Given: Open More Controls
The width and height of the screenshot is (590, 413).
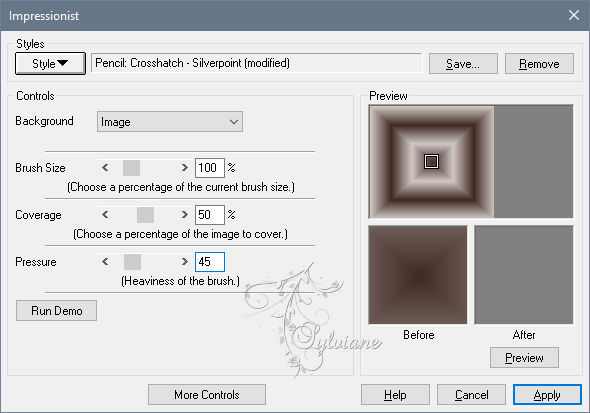Looking at the screenshot, I should [x=207, y=395].
